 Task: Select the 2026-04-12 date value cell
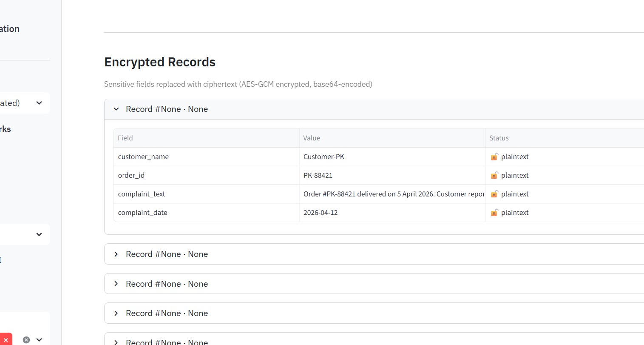coord(392,213)
